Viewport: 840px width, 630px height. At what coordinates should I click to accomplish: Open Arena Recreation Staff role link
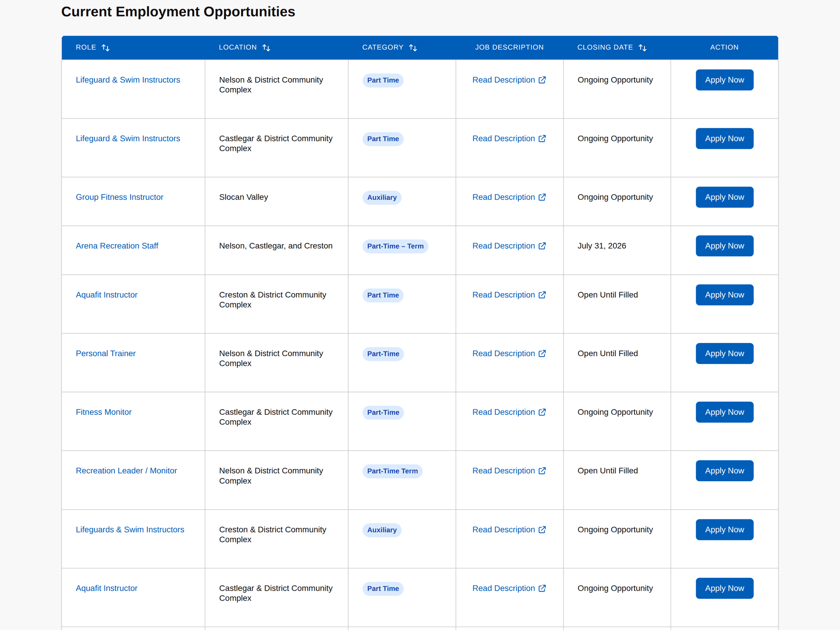point(117,246)
